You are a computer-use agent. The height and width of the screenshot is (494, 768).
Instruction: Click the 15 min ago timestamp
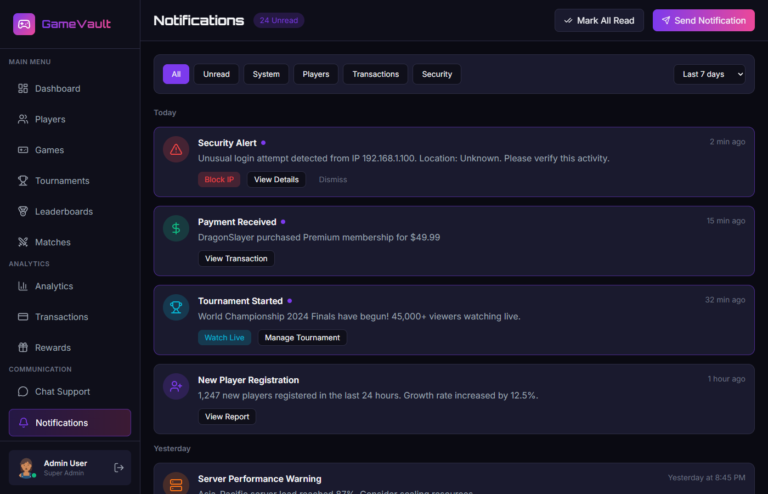pos(726,221)
